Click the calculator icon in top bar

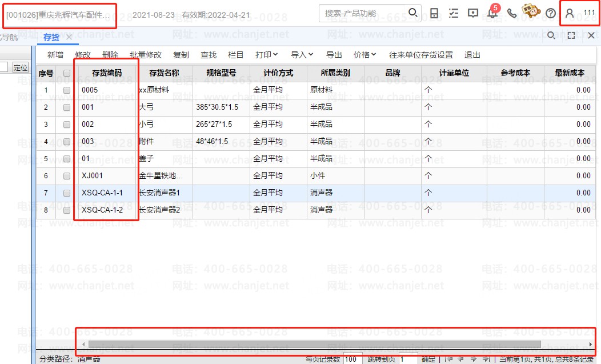[434, 13]
